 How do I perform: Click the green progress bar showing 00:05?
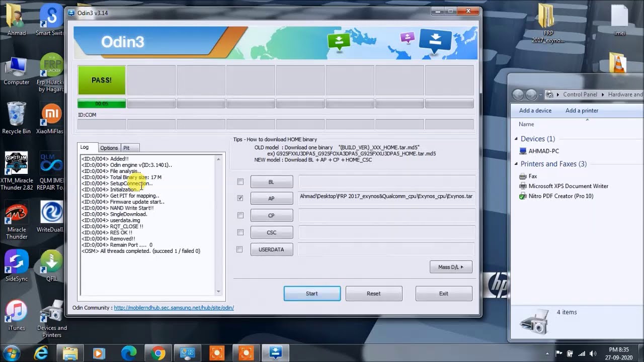(102, 104)
